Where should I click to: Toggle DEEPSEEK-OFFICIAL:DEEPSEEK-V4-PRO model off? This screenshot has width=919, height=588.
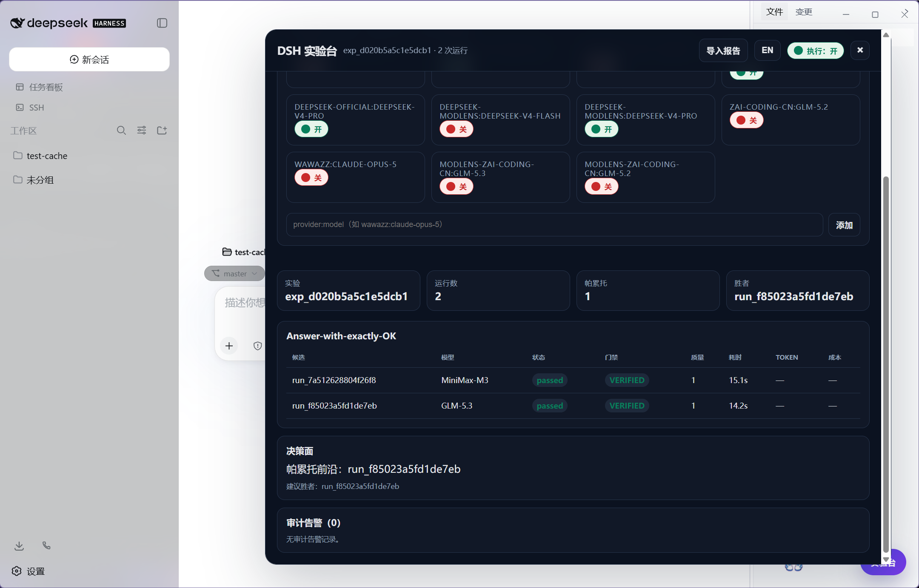click(x=311, y=129)
